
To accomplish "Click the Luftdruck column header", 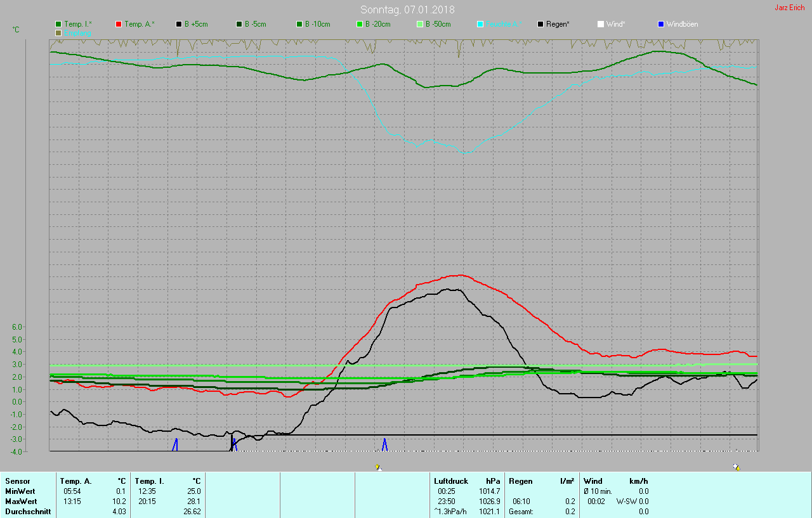I will pos(450,481).
